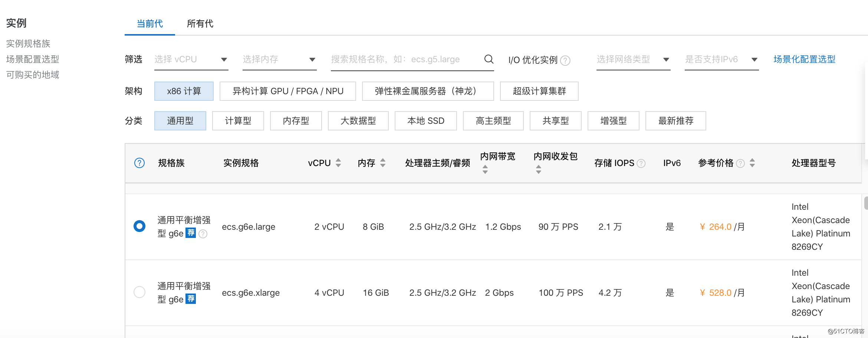Choose 内存型 category

[296, 121]
